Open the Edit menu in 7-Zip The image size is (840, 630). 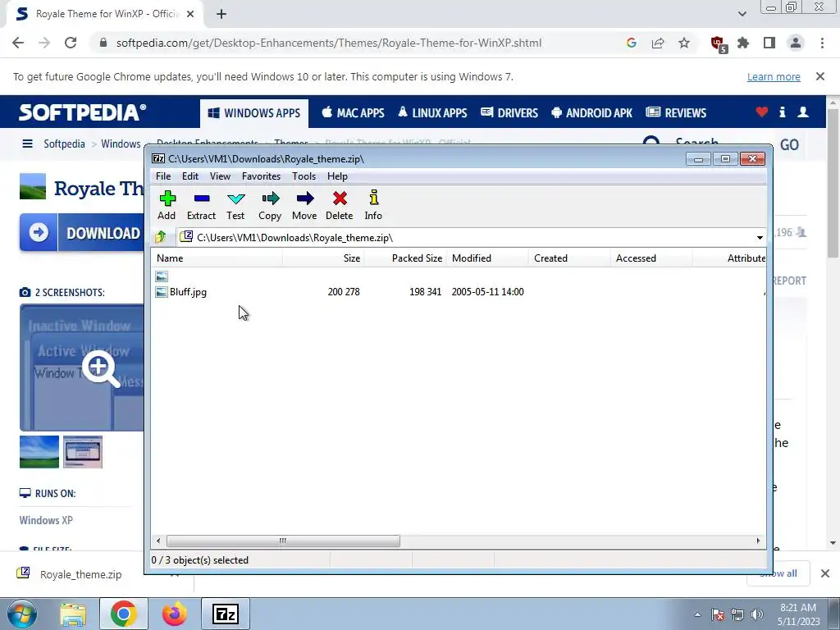190,176
